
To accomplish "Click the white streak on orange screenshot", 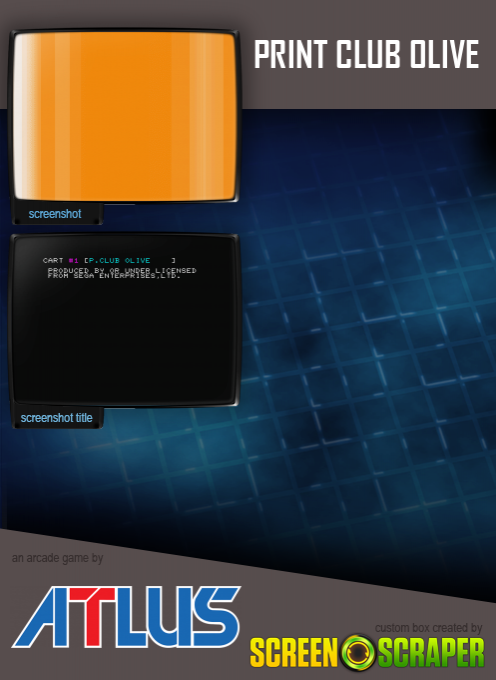I will [x=20, y=116].
